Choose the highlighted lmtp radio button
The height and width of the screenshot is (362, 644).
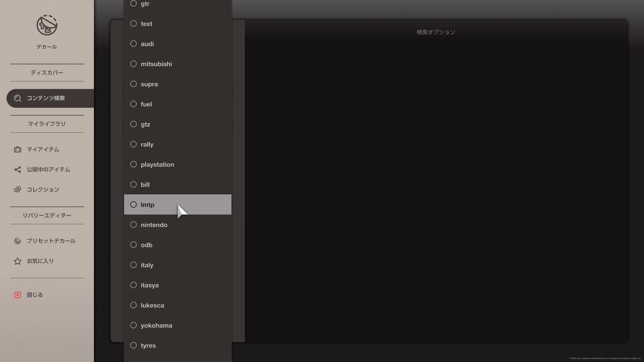click(134, 205)
